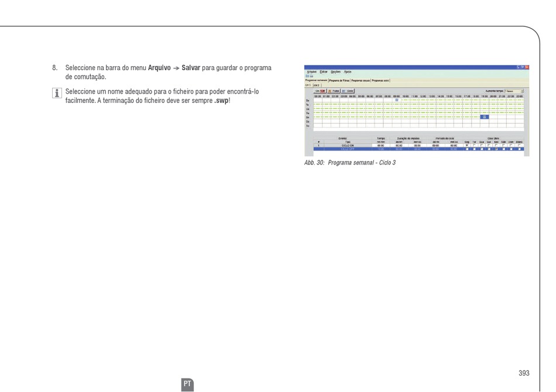Open the Ajuda menu
556x392 pixels.
[x=348, y=71]
